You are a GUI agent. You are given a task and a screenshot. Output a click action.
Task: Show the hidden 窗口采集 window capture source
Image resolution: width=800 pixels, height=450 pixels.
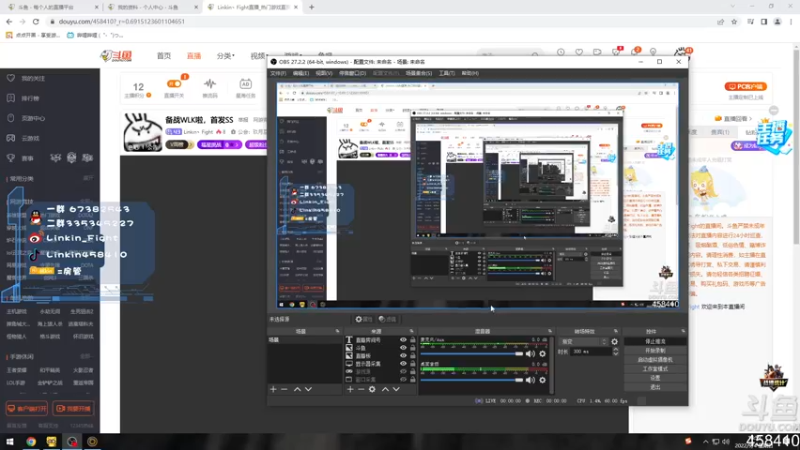coord(403,380)
